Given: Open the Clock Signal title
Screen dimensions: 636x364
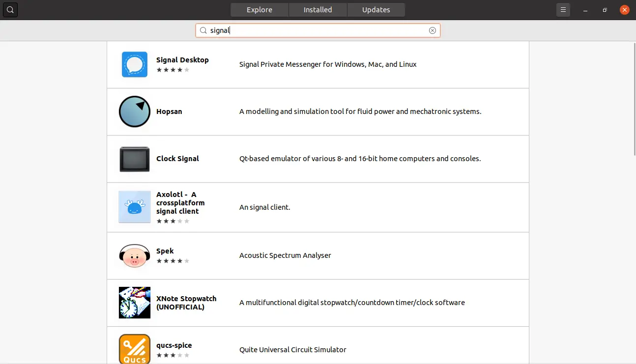Looking at the screenshot, I should click(177, 159).
